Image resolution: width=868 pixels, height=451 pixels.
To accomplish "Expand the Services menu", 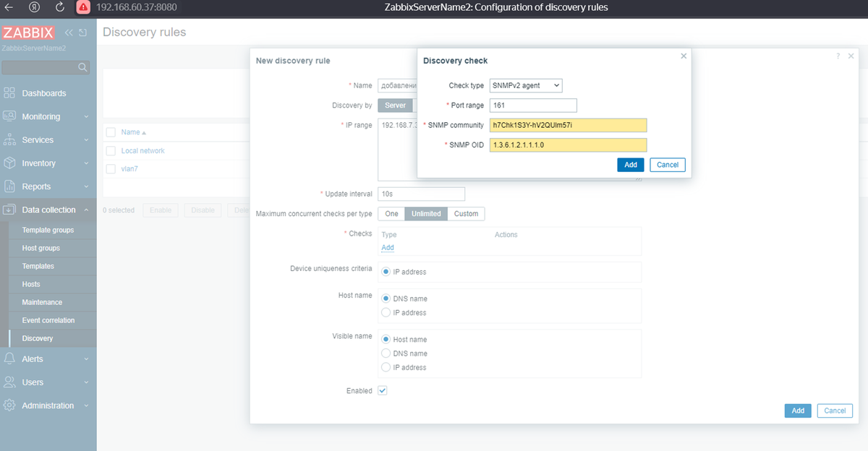I will tap(48, 139).
